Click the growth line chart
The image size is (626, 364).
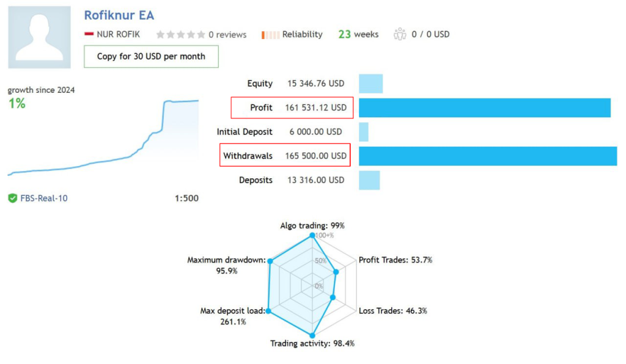pos(103,137)
